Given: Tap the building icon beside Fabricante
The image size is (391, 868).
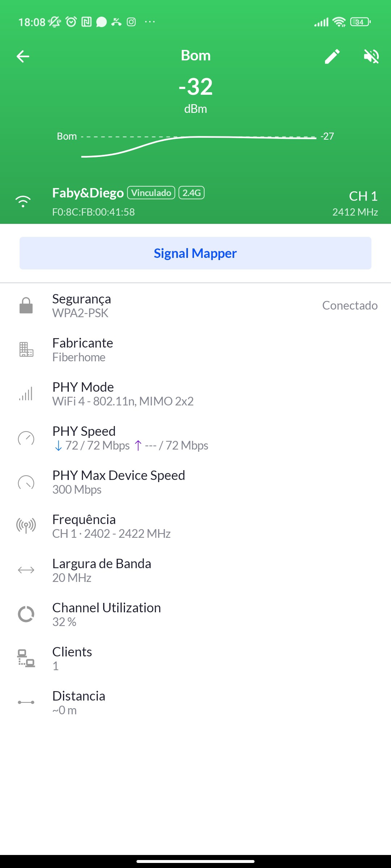Looking at the screenshot, I should pos(26,350).
